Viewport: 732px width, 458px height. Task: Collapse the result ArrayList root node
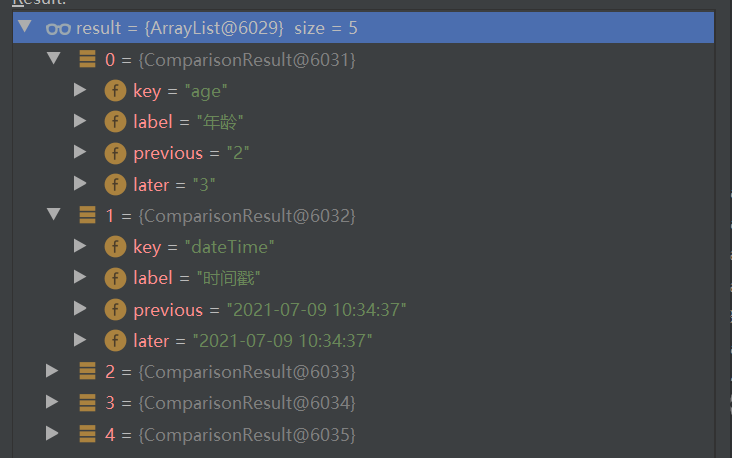[25, 26]
